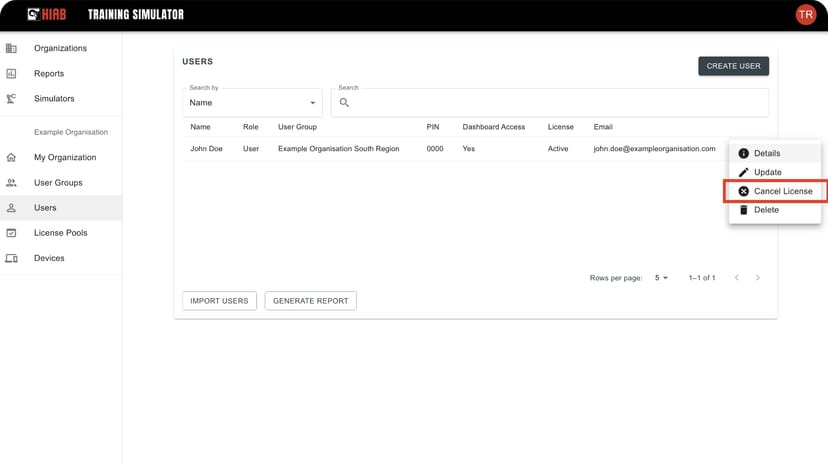This screenshot has width=828, height=464.
Task: Click the Simulators crane icon
Action: (11, 99)
